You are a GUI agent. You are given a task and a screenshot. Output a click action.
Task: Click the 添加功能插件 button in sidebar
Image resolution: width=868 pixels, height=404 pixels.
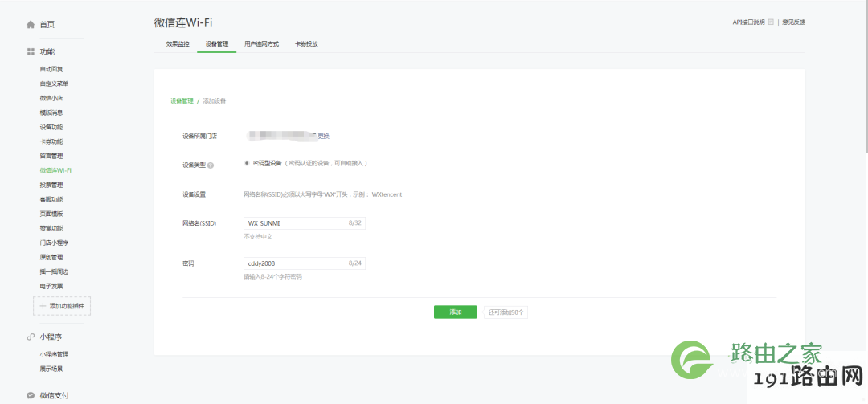click(x=62, y=305)
